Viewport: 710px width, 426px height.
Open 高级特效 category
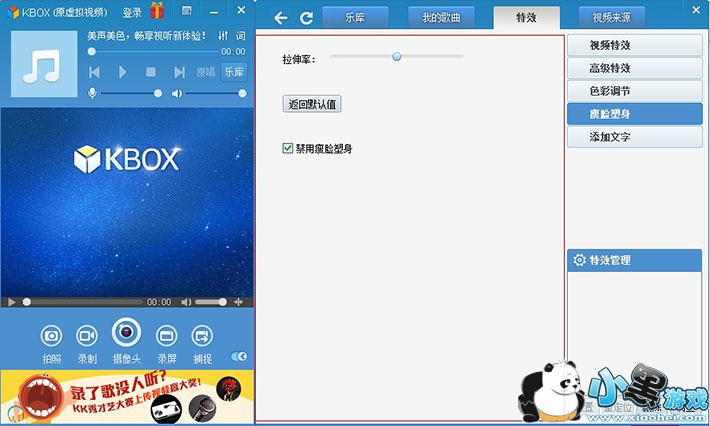click(634, 68)
